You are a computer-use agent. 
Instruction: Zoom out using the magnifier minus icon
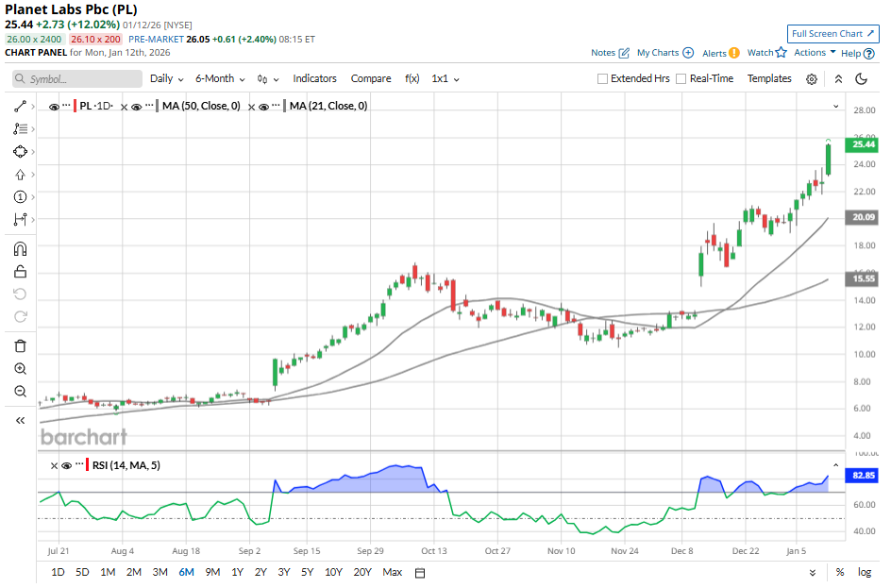tap(20, 392)
